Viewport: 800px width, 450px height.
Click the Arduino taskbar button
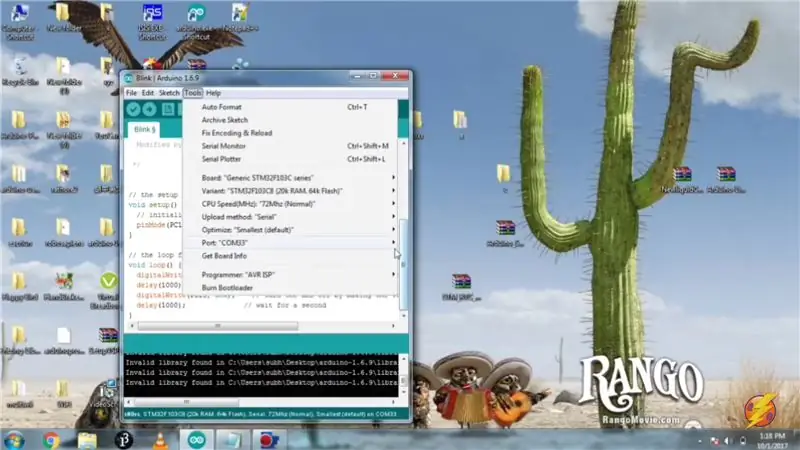click(x=196, y=440)
